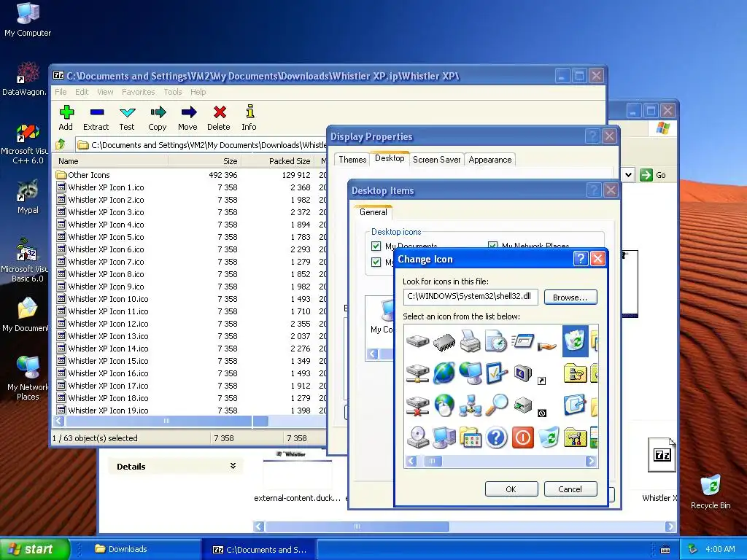Click the Browse... button in Change Icon

point(570,297)
